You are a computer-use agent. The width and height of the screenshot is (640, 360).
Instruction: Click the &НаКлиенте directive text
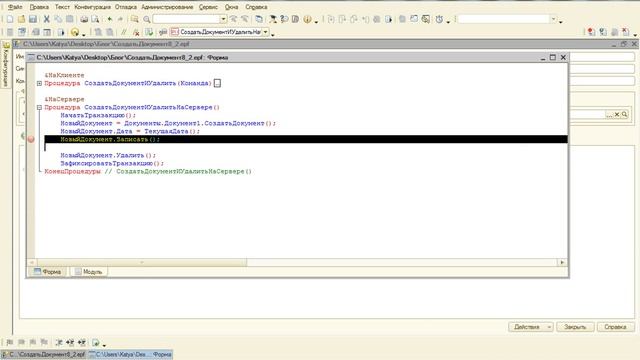(64, 75)
